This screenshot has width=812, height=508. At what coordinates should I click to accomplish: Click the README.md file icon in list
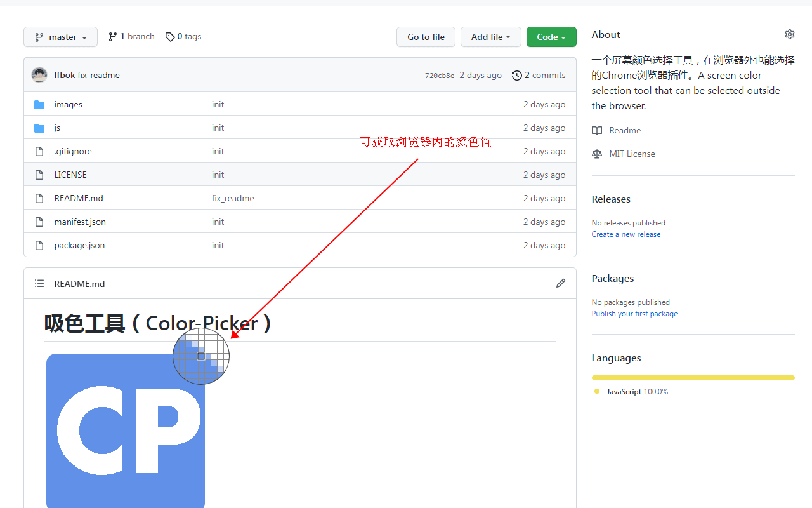pos(39,198)
